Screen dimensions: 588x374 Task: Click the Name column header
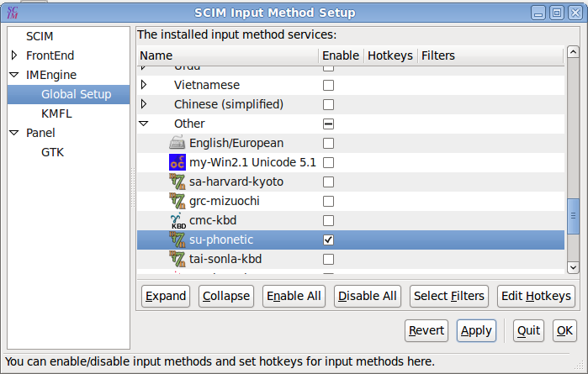coord(228,55)
